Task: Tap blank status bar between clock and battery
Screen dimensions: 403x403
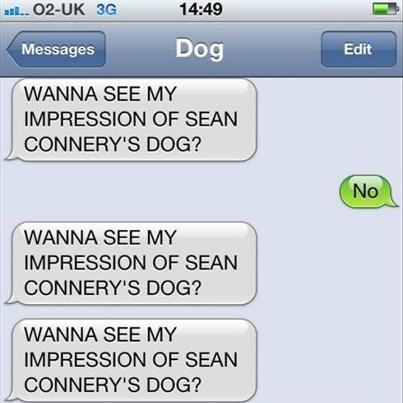Action: tap(297, 10)
